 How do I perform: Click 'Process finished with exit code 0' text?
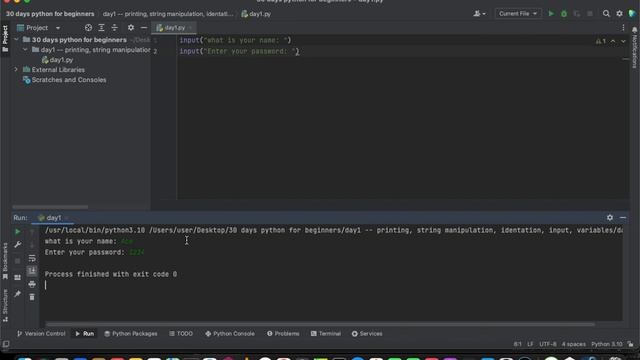pos(111,274)
